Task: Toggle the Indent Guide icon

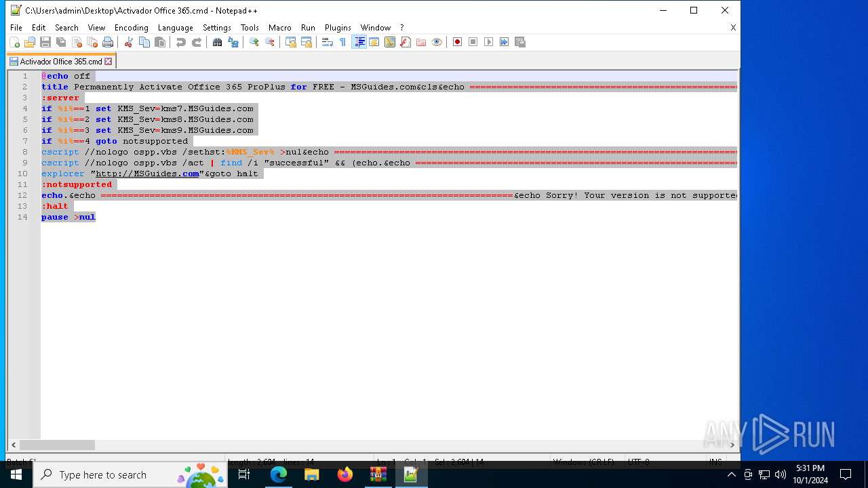Action: [x=359, y=42]
